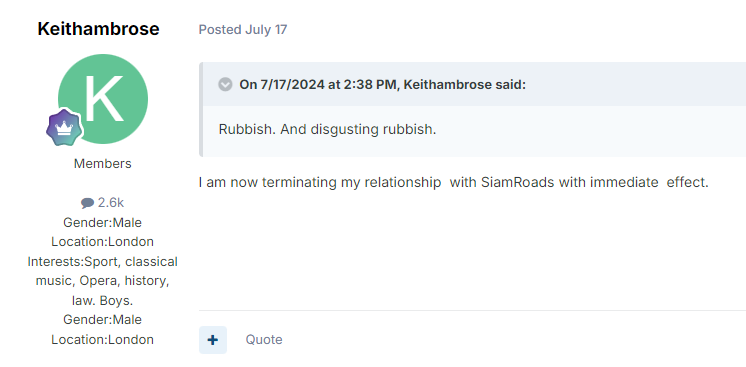Click the last Location:London line at the bottom
746x367 pixels.
click(x=103, y=340)
